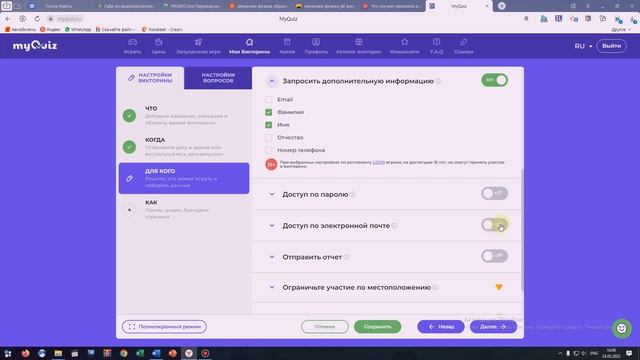Open the RU language dropdown
The height and width of the screenshot is (360, 640).
(583, 46)
